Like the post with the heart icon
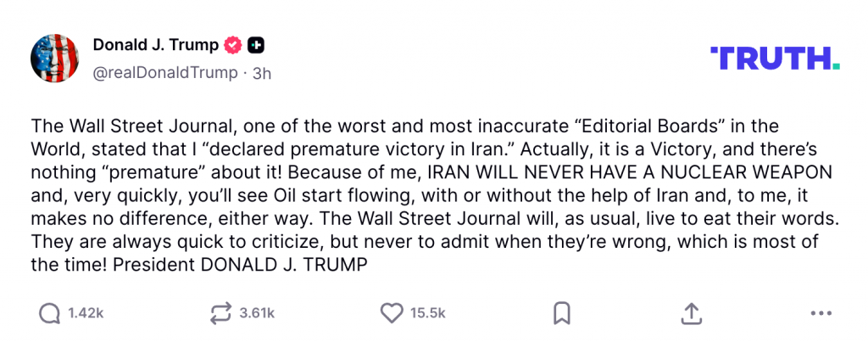The image size is (868, 342). (x=391, y=313)
